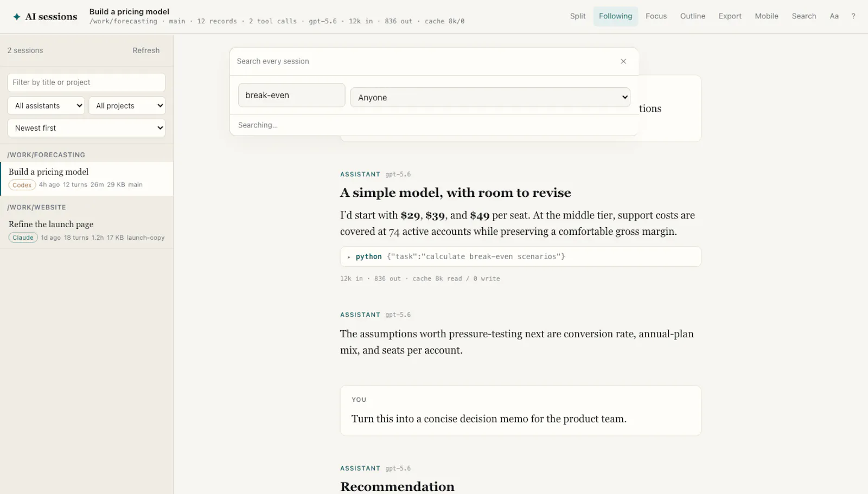Click the break-even search query field
868x494 pixels.
click(291, 95)
